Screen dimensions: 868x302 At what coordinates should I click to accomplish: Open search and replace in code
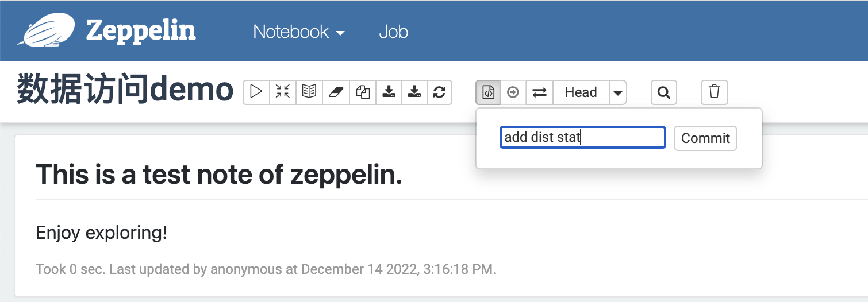click(x=664, y=92)
